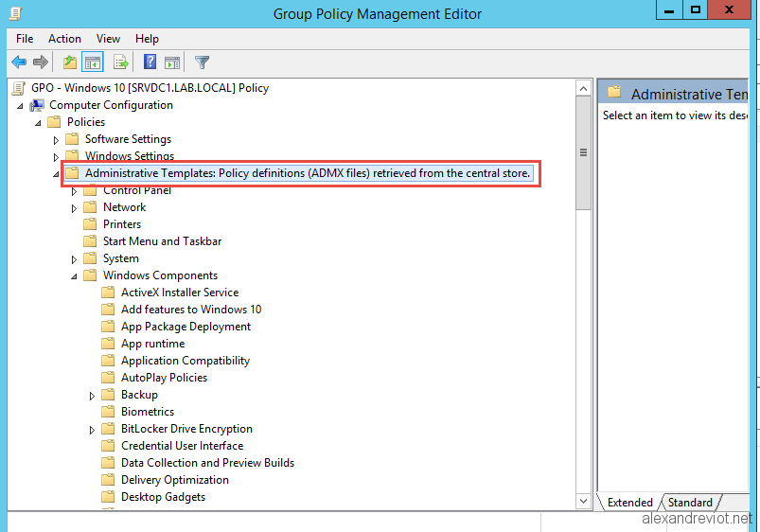The width and height of the screenshot is (760, 532).
Task: Click the App runtime folder icon
Action: point(108,344)
